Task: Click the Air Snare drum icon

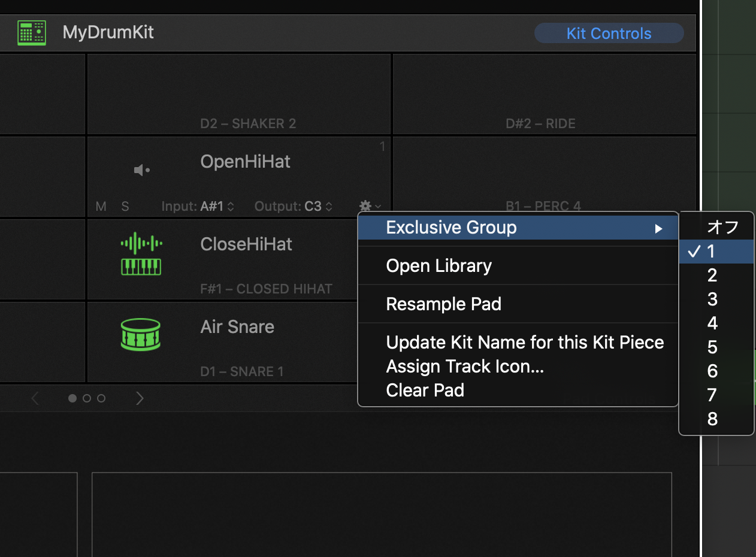Action: (x=141, y=334)
